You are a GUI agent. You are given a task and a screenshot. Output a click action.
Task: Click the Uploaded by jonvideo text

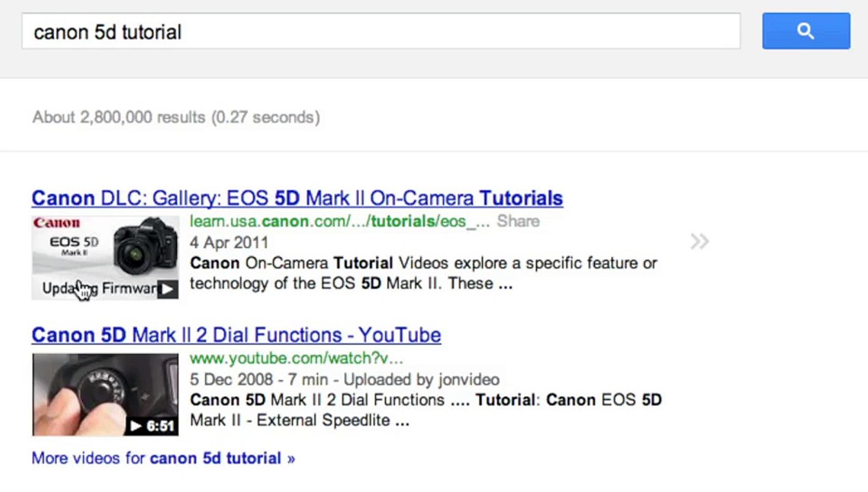click(421, 379)
